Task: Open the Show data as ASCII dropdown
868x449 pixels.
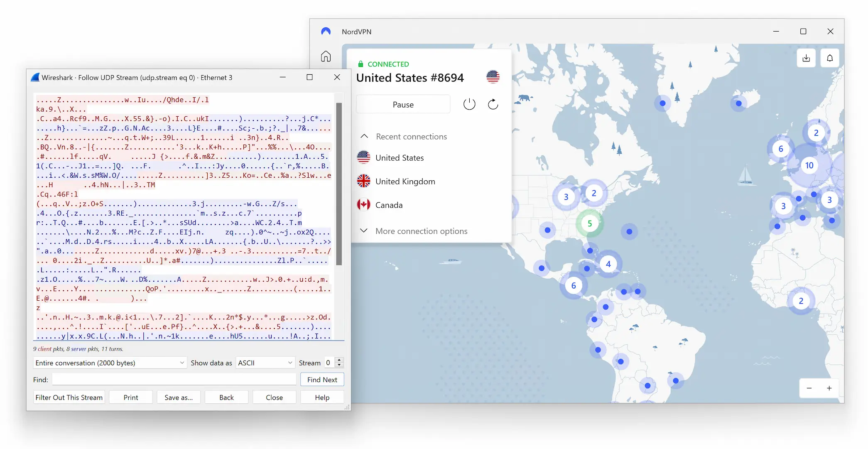Action: [265, 363]
